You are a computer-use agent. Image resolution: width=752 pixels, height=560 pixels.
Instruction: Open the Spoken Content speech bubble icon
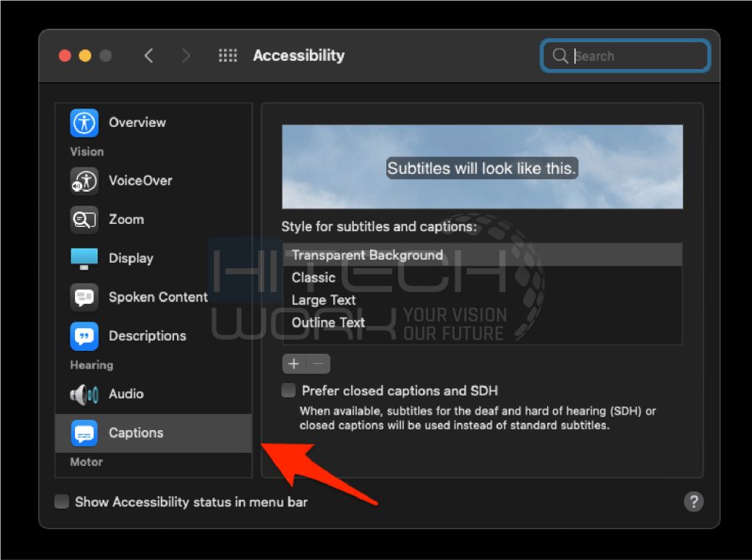84,297
